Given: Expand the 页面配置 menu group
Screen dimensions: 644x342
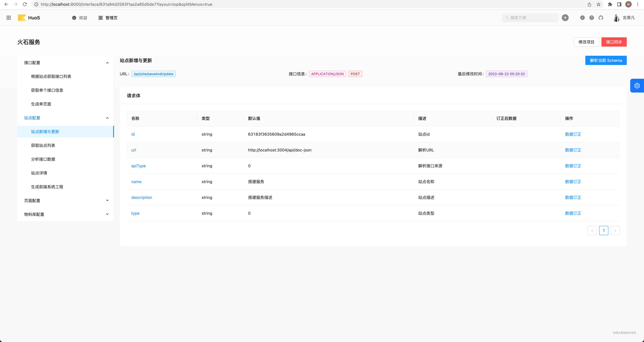Looking at the screenshot, I should [107, 200].
